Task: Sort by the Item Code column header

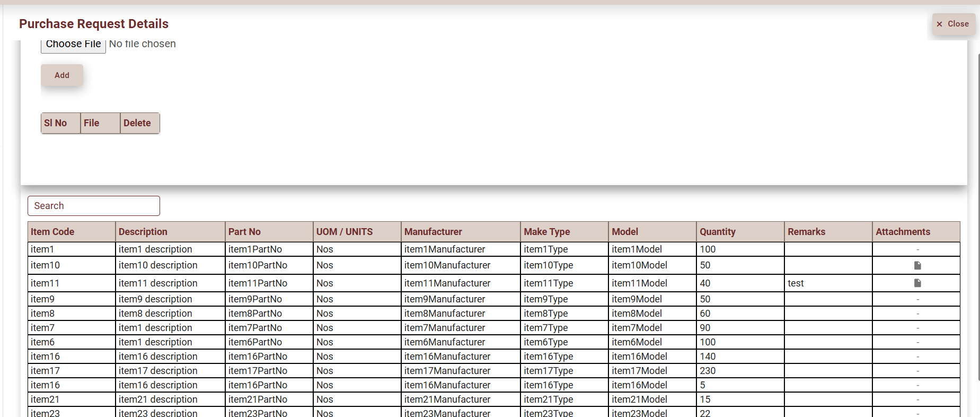Action: click(52, 232)
